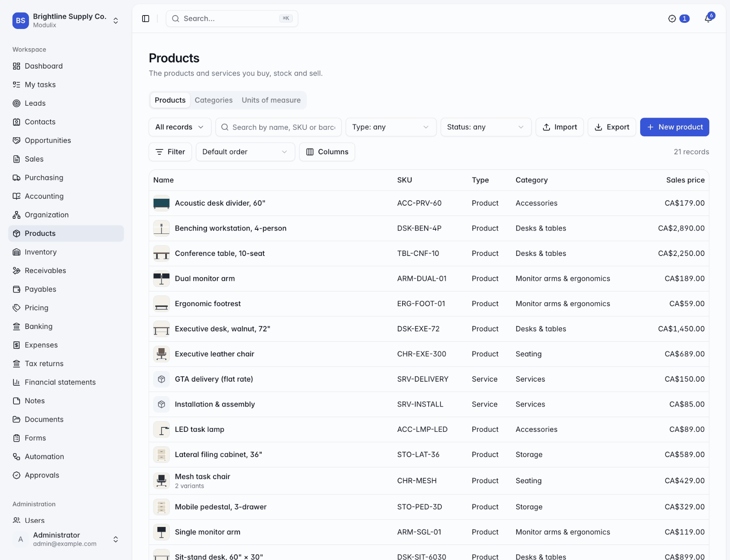Expand the Brightline Supply Co. workspace switcher
This screenshot has height=560, width=730.
tap(66, 20)
